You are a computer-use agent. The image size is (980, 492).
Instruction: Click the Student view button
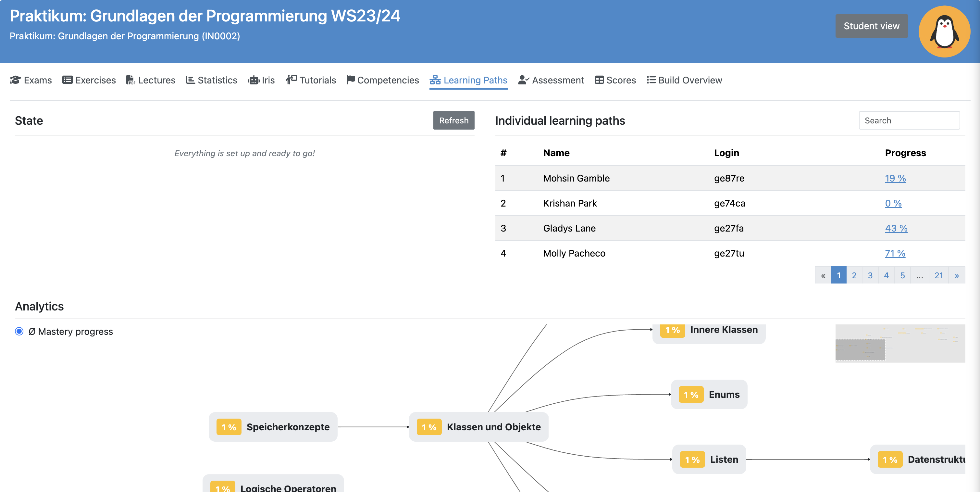[871, 26]
